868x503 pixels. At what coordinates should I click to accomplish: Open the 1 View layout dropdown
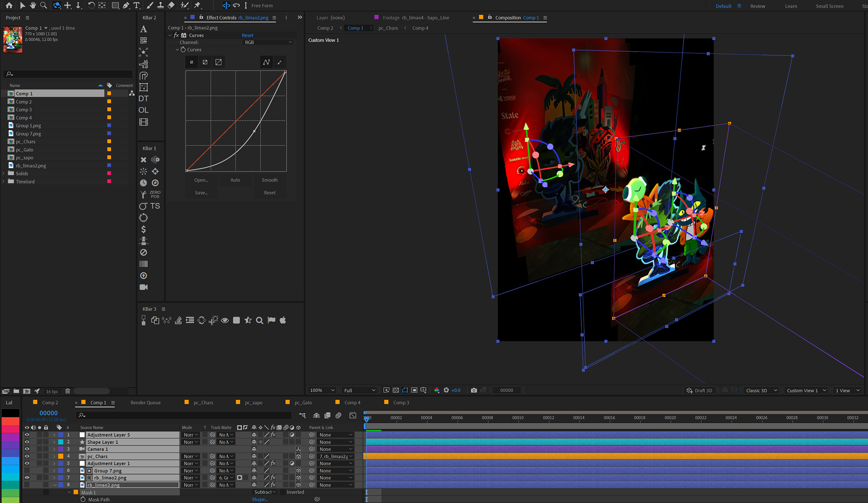point(847,390)
